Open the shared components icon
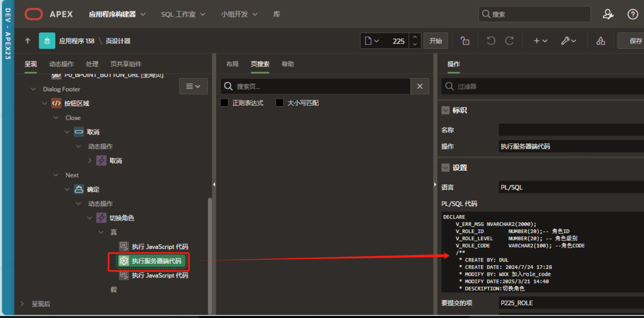Screen dimensions: 644x318 [600, 41]
